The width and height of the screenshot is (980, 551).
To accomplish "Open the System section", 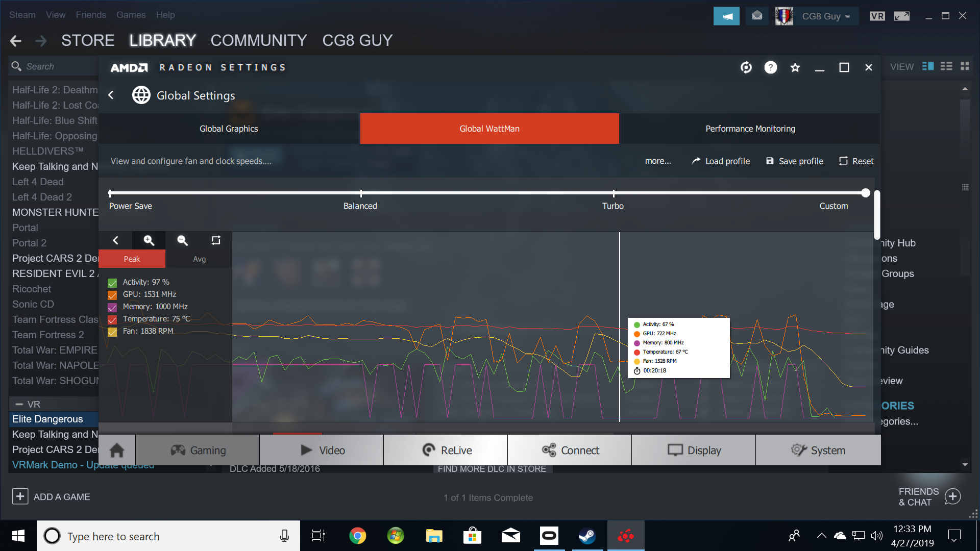I will (x=818, y=450).
